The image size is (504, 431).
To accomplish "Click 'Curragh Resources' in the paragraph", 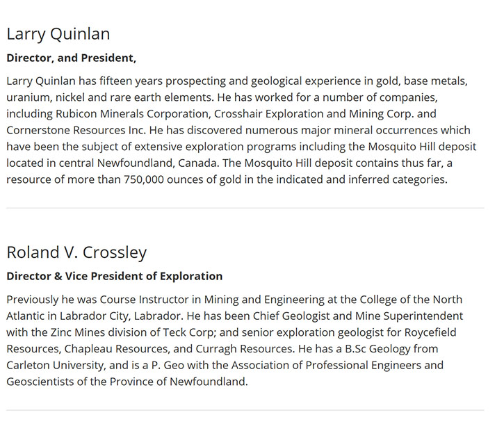I will (x=245, y=349).
